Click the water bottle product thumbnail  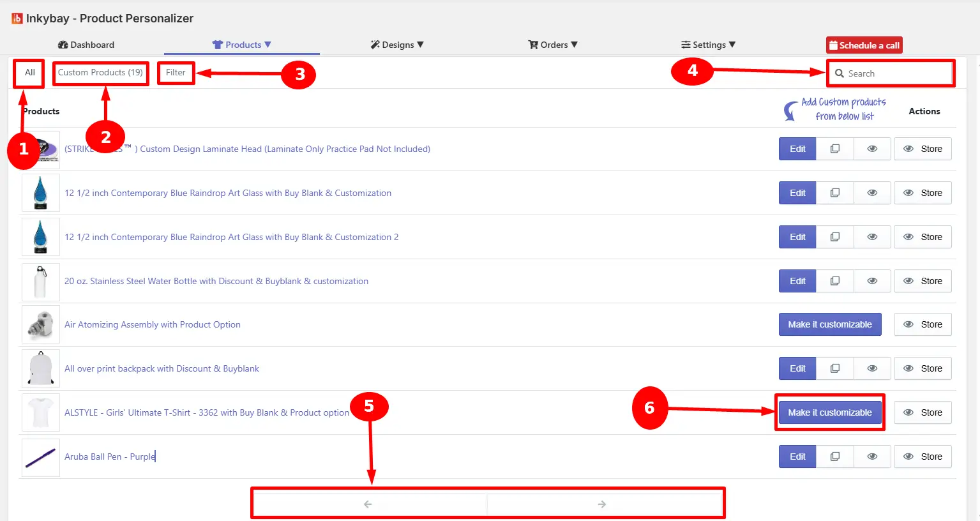(x=41, y=281)
